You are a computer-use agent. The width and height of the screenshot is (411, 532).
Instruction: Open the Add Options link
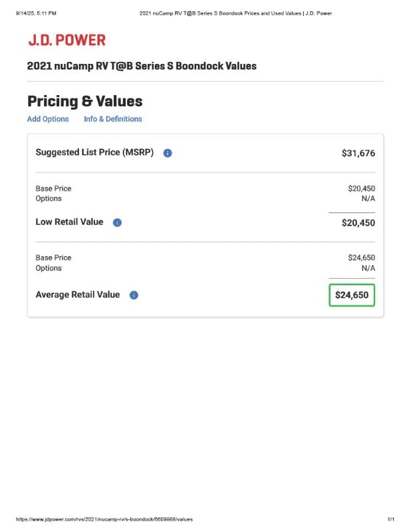point(48,119)
